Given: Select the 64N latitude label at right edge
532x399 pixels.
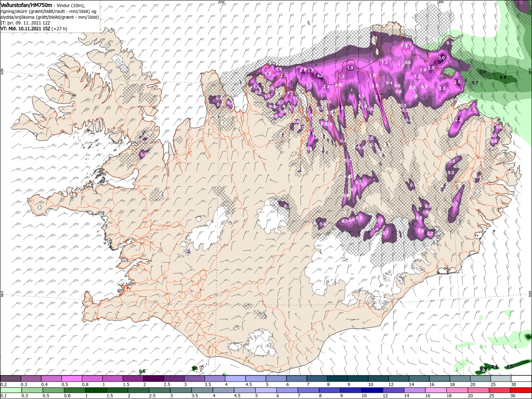Looking at the screenshot, I should click(x=530, y=293).
